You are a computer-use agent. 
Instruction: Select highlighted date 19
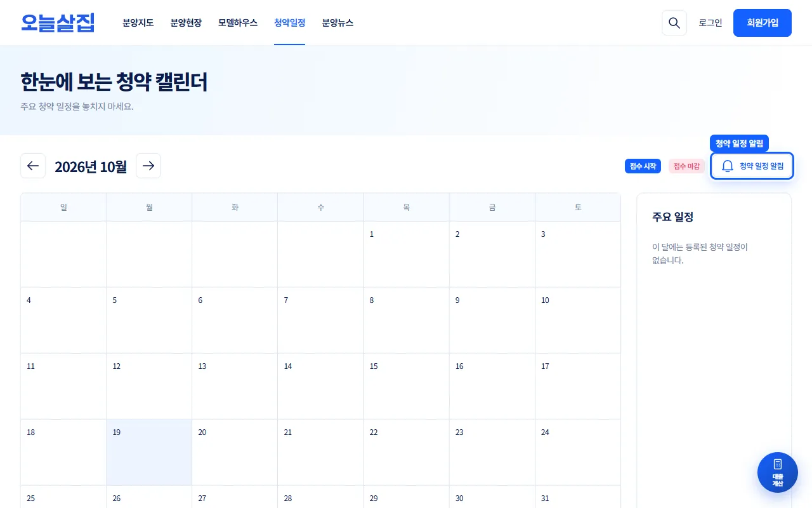point(149,452)
